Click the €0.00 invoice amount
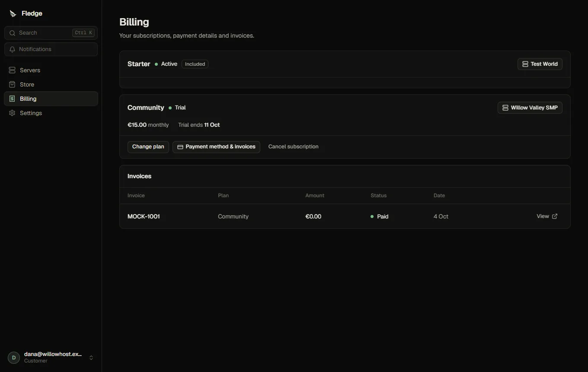The width and height of the screenshot is (588, 372). (x=313, y=216)
